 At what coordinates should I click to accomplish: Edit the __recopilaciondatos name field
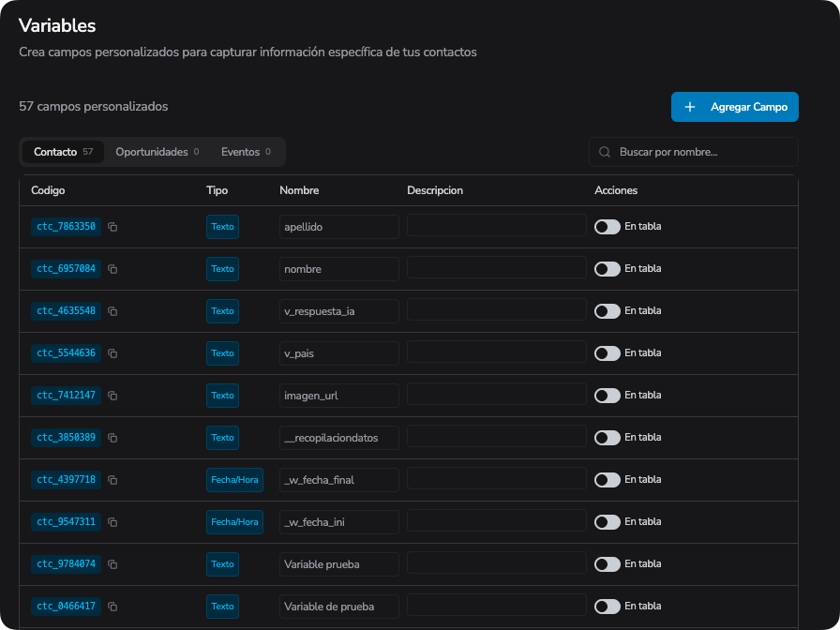[x=339, y=438]
